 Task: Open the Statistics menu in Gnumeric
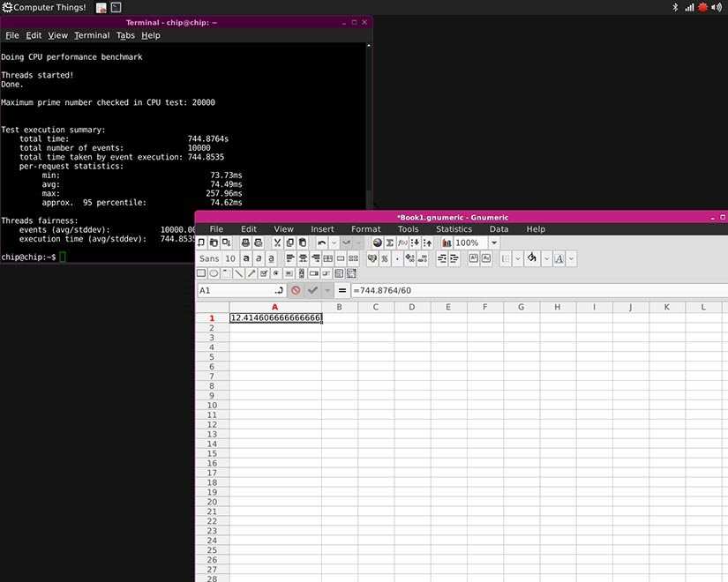(x=454, y=229)
